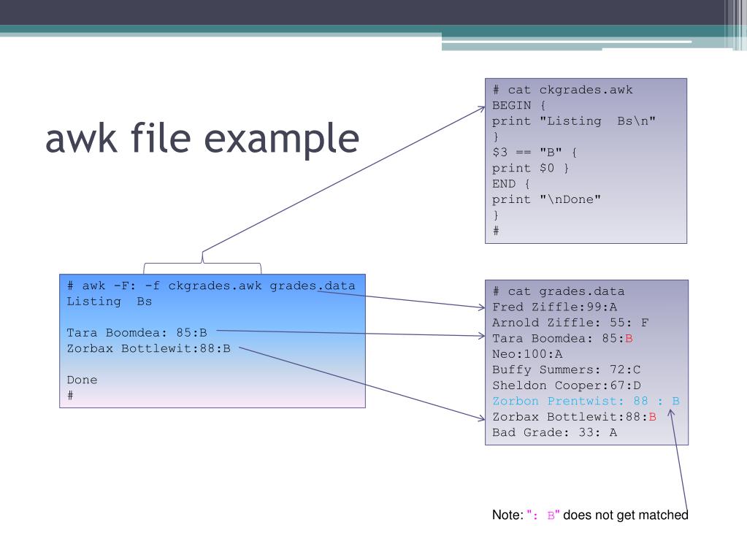Select 'Listing Bs' output line
This screenshot has height=560, width=747.
109,302
